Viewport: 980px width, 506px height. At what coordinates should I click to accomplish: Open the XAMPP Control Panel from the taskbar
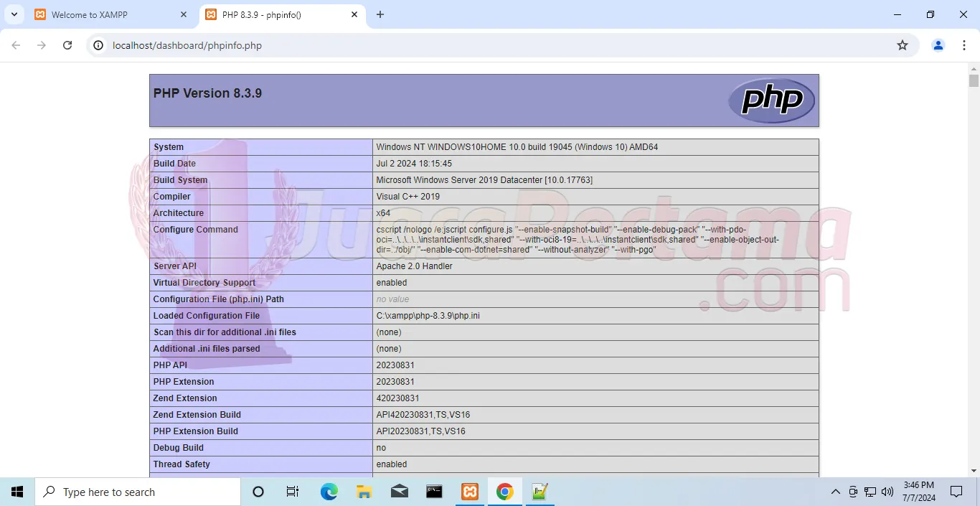pyautogui.click(x=469, y=492)
